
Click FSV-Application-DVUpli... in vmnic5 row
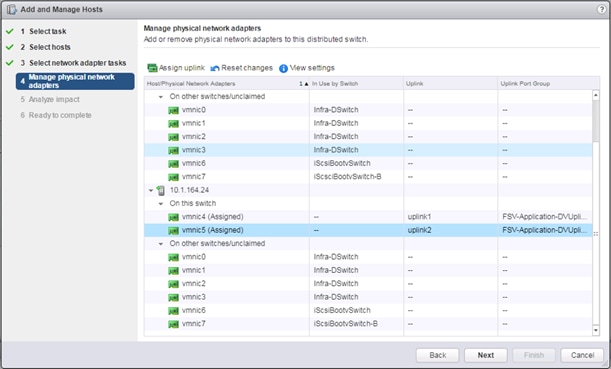(x=545, y=230)
